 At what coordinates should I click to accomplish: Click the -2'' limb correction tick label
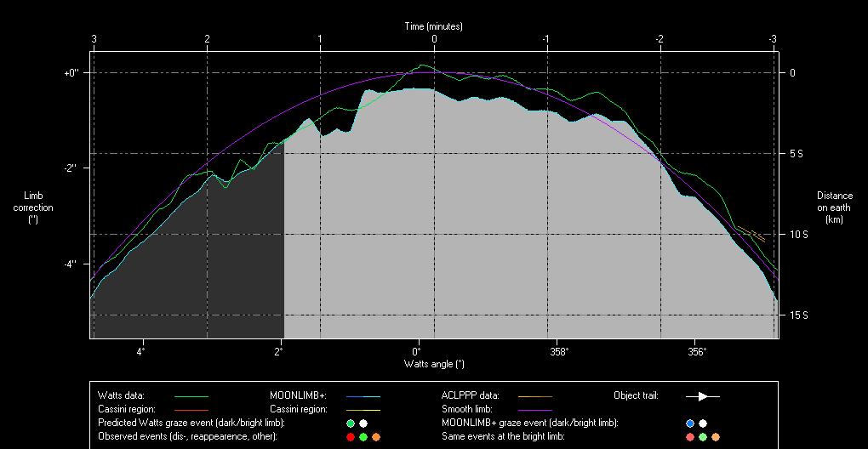pyautogui.click(x=70, y=168)
